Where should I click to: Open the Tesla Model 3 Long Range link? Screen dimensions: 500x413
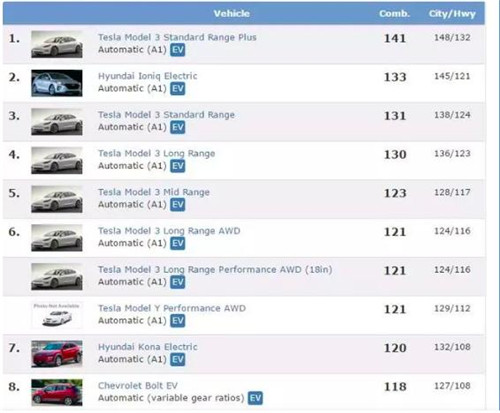(x=156, y=154)
